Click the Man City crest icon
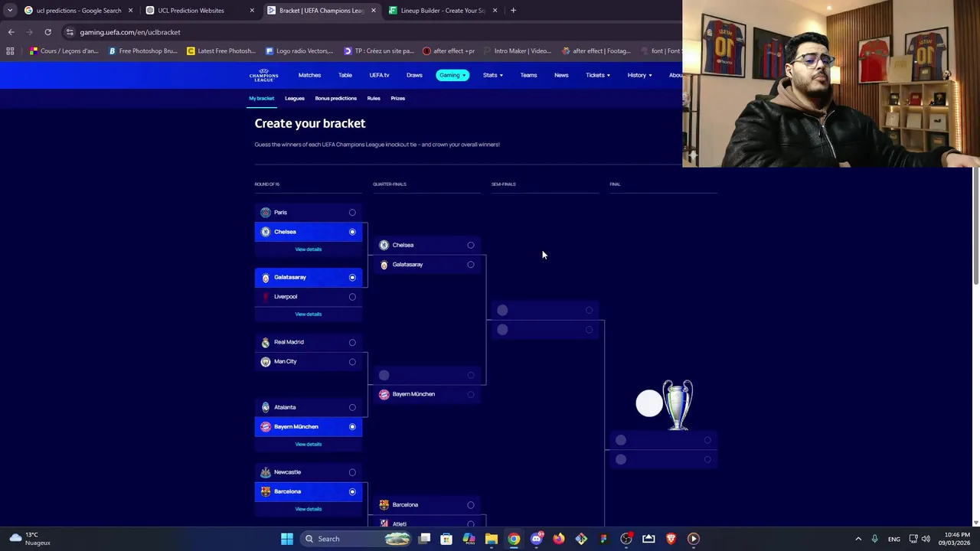The image size is (980, 551). pos(266,361)
